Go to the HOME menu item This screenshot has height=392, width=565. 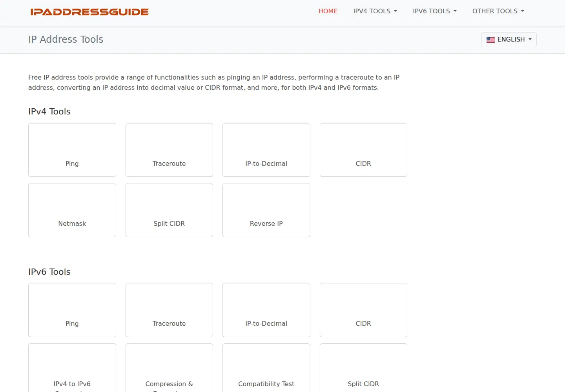328,11
